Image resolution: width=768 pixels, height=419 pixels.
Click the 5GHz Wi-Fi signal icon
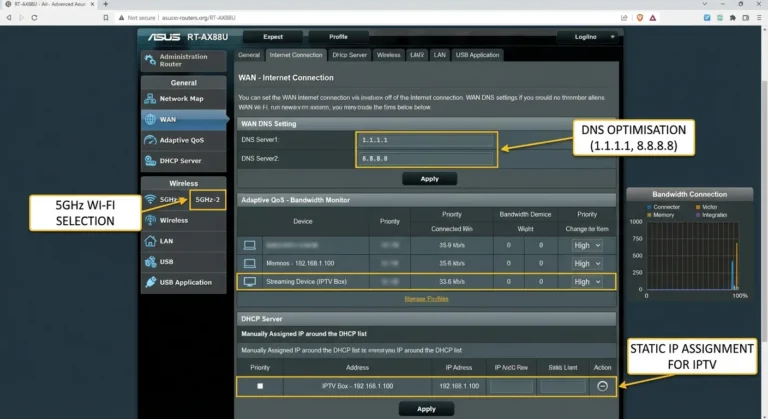[150, 199]
